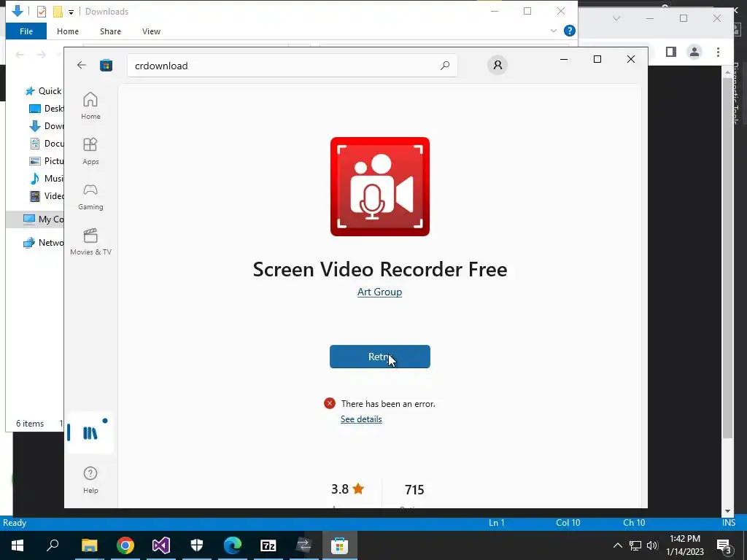
Task: Open Share tab in Downloads window
Action: click(110, 31)
